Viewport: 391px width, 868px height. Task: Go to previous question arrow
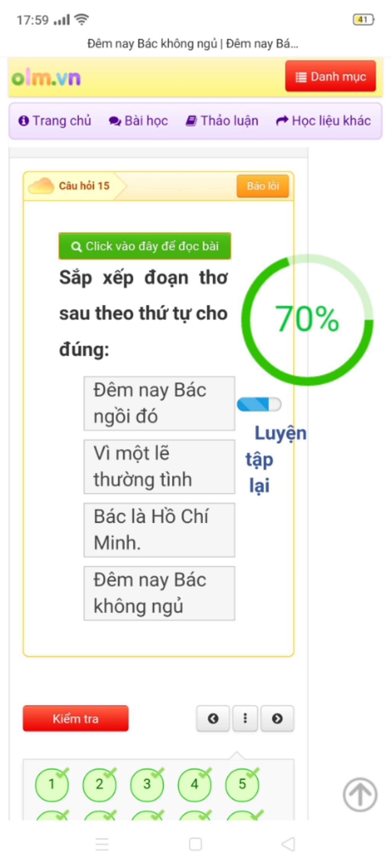click(x=213, y=718)
